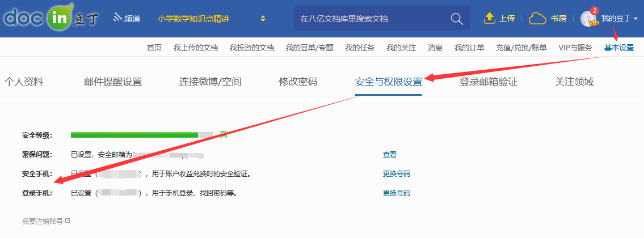Click the 我要注销账号 link
This screenshot has width=644, height=238.
tap(43, 221)
